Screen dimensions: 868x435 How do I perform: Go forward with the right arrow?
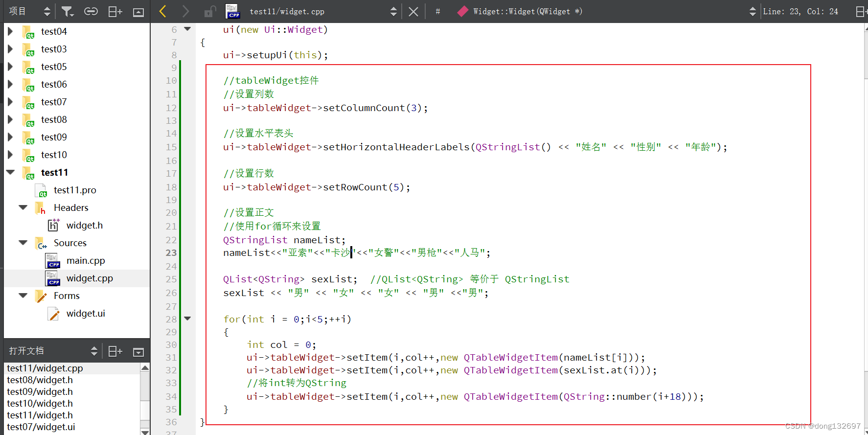pos(185,11)
